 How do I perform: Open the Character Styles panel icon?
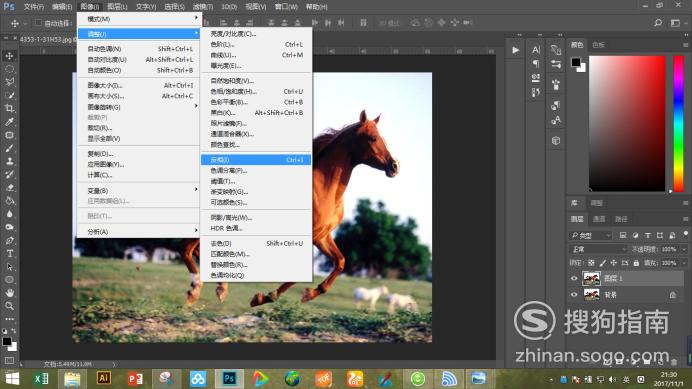pyautogui.click(x=556, y=120)
